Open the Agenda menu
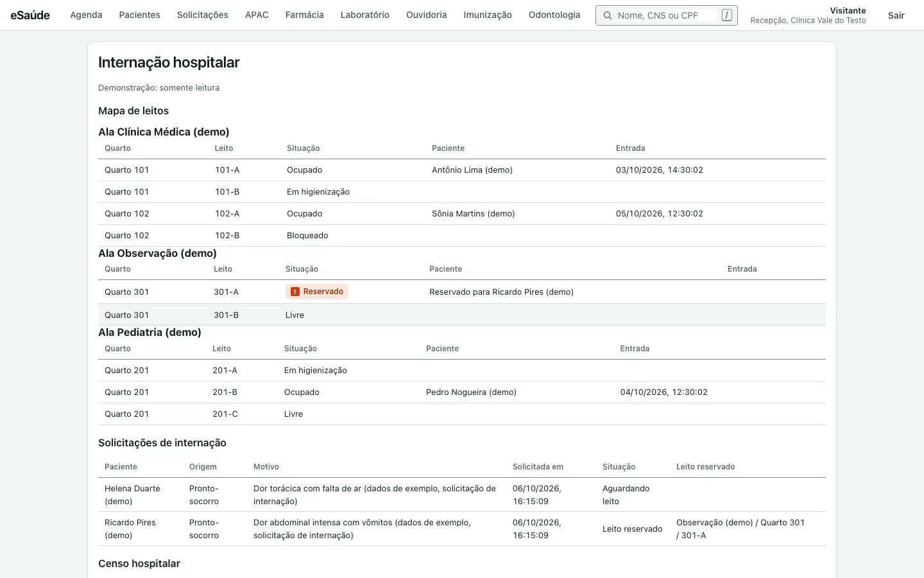This screenshot has height=578, width=924. pyautogui.click(x=86, y=15)
